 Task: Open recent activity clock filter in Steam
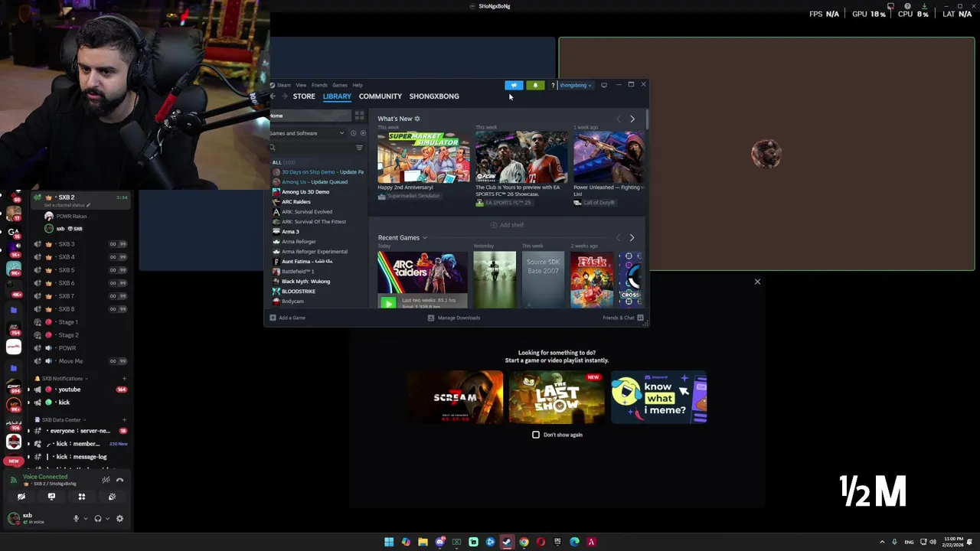click(x=353, y=133)
